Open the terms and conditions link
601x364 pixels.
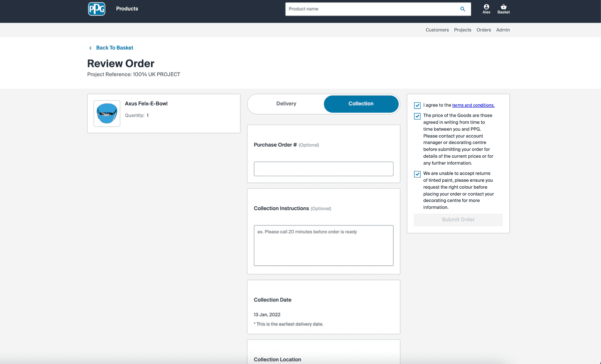tap(473, 105)
